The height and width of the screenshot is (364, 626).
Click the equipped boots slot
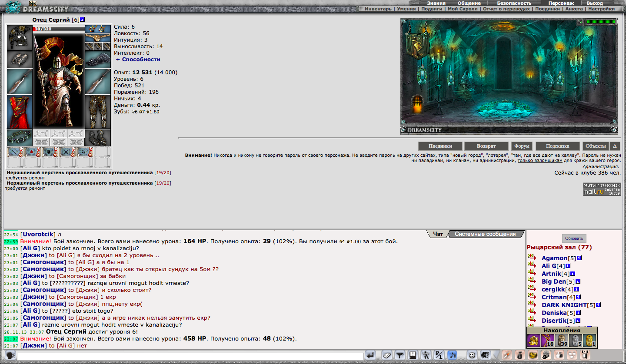(98, 138)
